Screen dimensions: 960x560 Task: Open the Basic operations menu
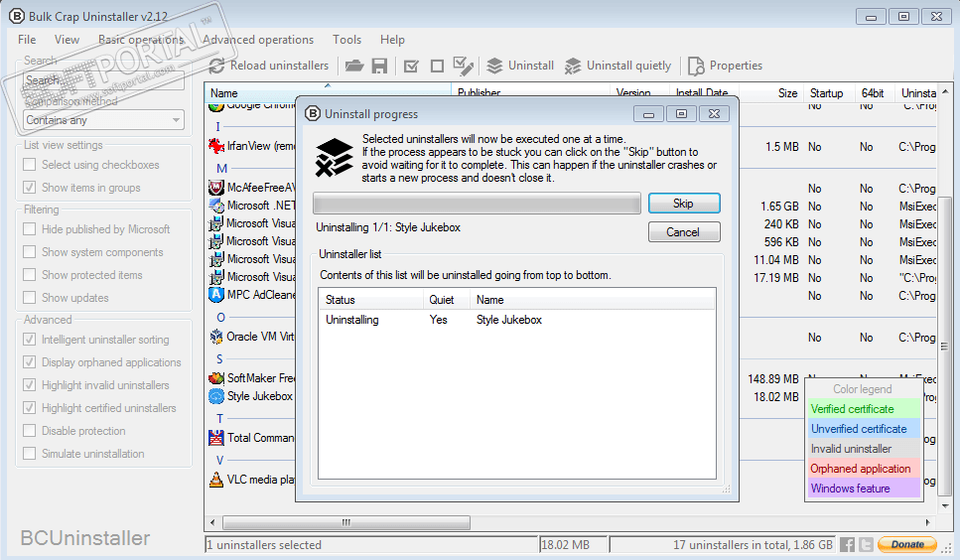[x=141, y=40]
